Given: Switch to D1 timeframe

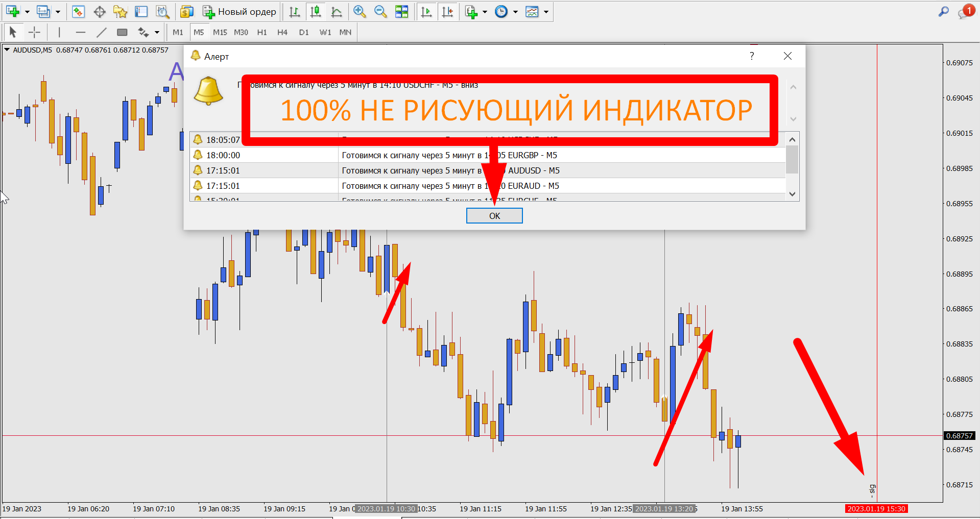Looking at the screenshot, I should pos(304,32).
